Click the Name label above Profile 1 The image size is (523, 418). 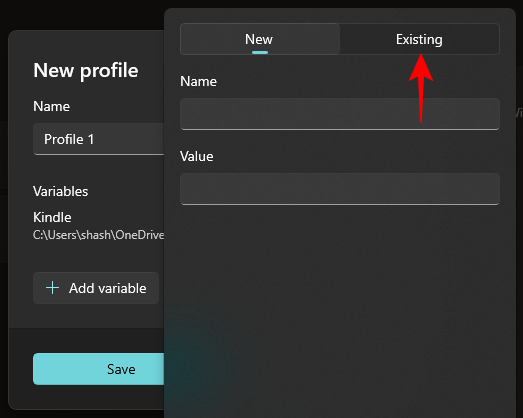coord(51,106)
